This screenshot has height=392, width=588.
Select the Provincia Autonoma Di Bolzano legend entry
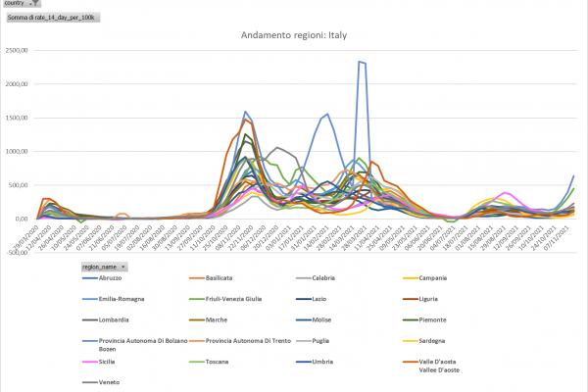click(x=135, y=344)
